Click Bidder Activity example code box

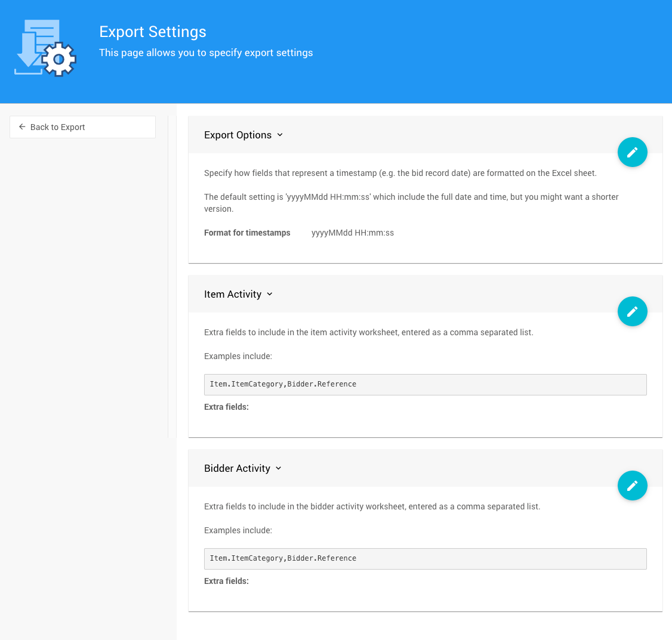pos(425,558)
